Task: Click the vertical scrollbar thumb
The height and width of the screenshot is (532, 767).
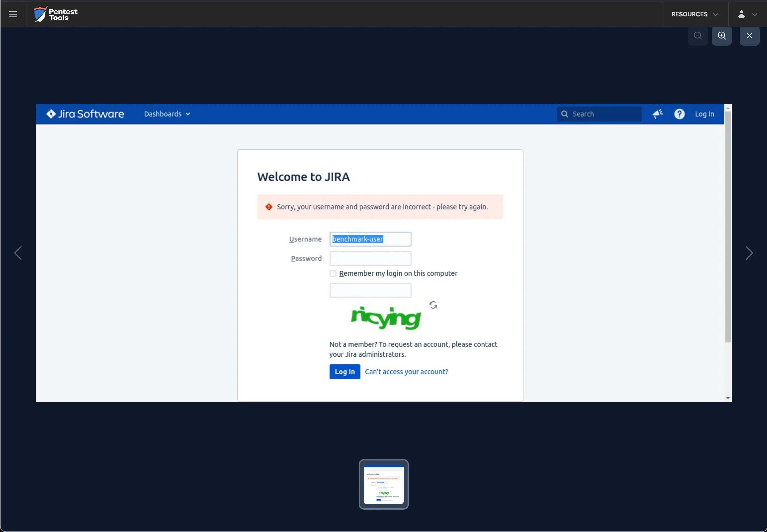Action: pyautogui.click(x=728, y=227)
